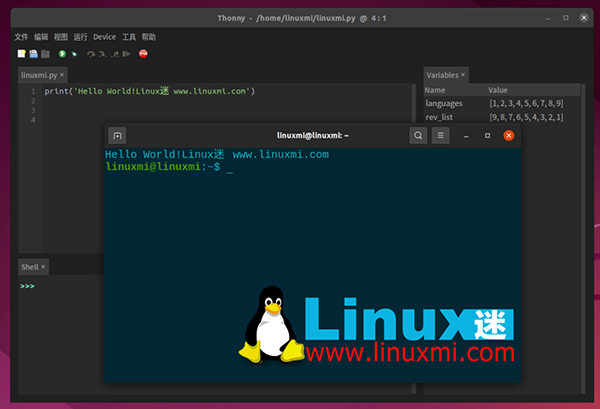Viewport: 600px width, 409px height.
Task: Click the new tab icon in terminal header
Action: [x=117, y=135]
